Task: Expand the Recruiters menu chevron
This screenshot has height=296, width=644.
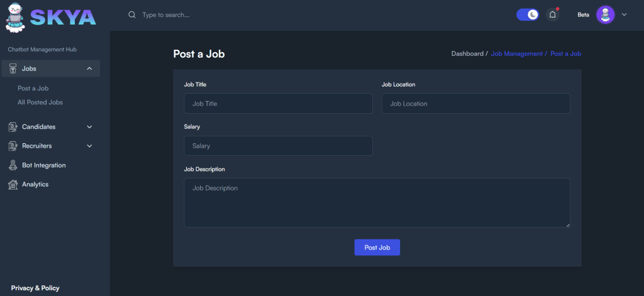Action: click(x=89, y=146)
